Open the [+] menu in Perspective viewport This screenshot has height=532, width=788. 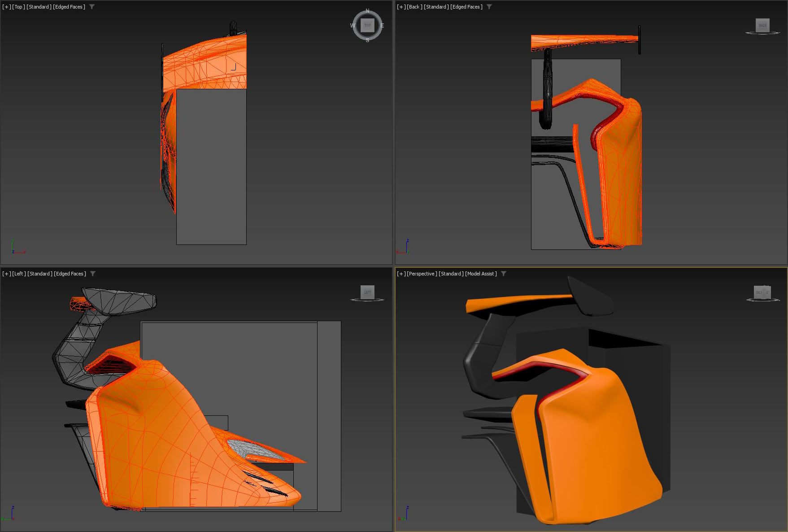point(401,274)
